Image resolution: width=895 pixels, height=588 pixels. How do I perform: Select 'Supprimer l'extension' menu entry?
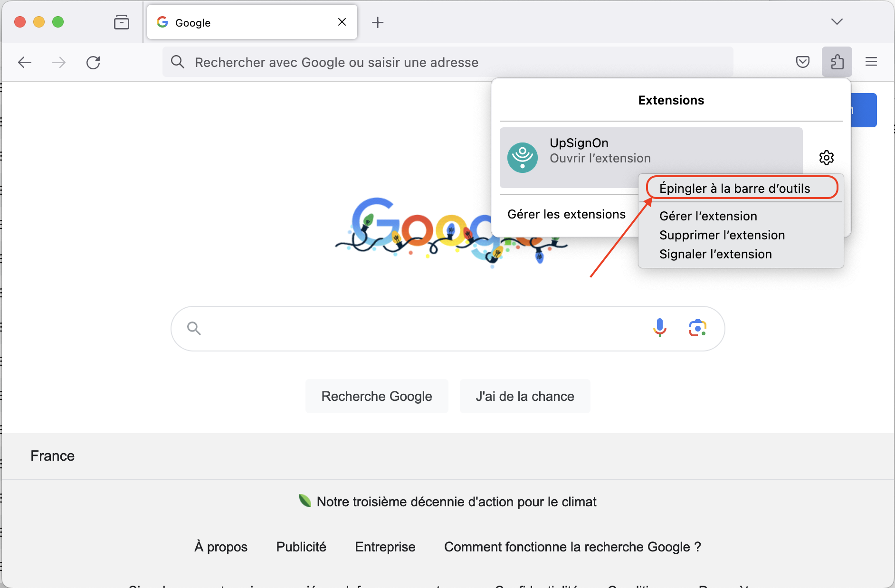[722, 235]
